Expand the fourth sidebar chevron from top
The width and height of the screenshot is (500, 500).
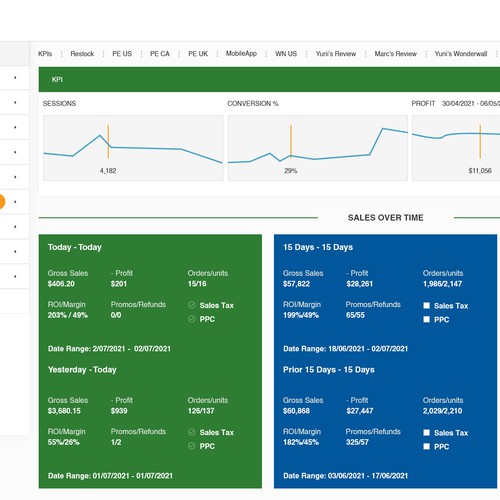coord(15,152)
